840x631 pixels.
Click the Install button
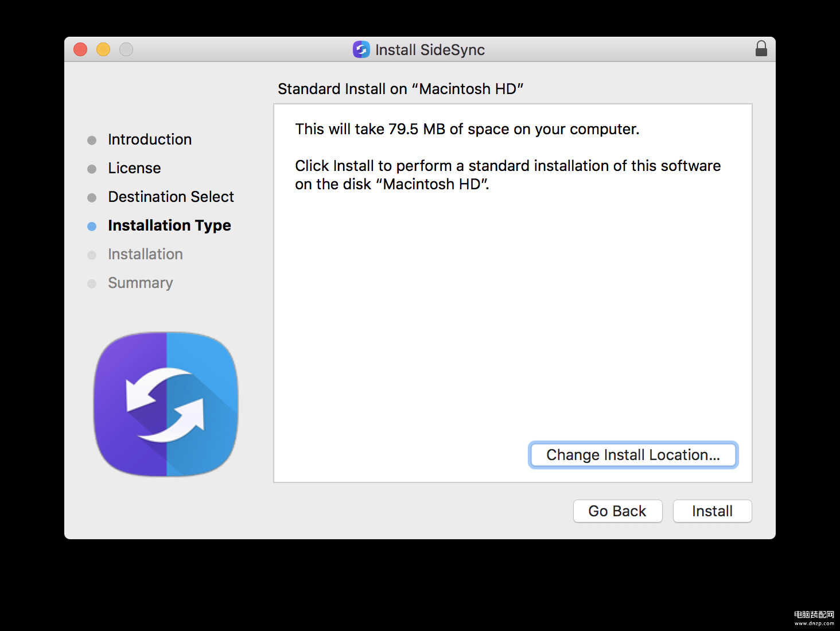(712, 511)
